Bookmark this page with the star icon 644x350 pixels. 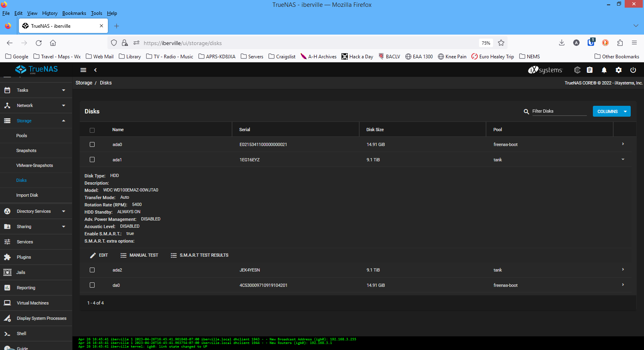pos(501,43)
